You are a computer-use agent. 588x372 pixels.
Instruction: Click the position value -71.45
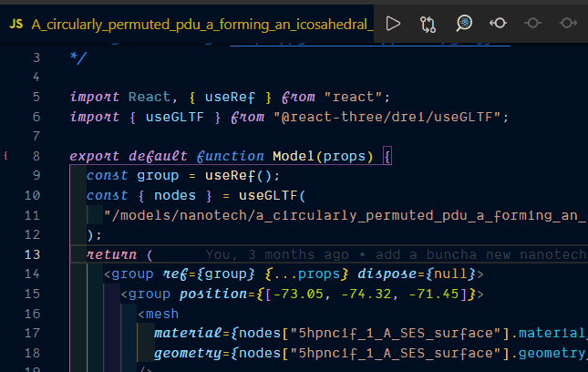tap(434, 294)
